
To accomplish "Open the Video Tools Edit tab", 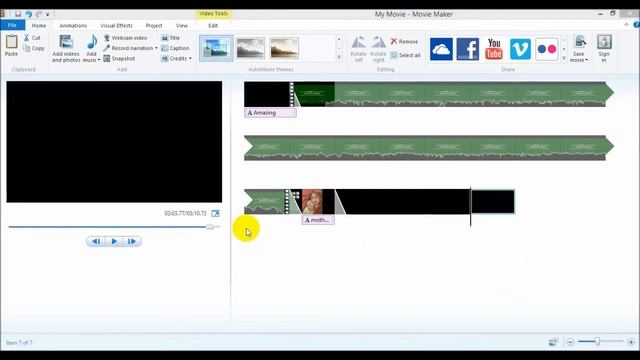I will click(213, 25).
